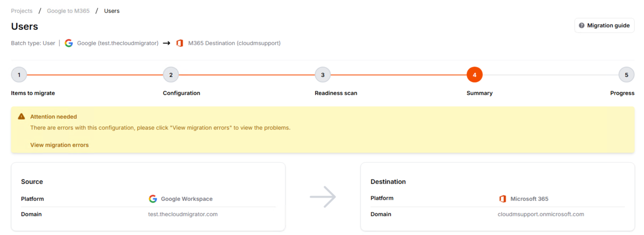The width and height of the screenshot is (644, 235).
Task: Click the Google logo in batch header
Action: pos(69,43)
